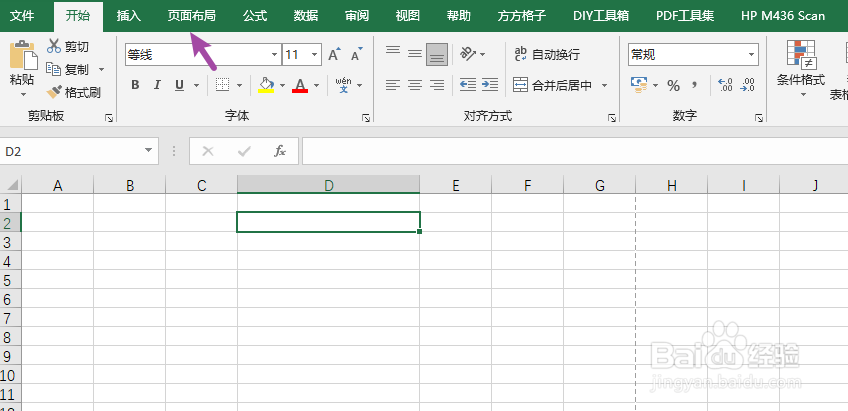The width and height of the screenshot is (848, 411).
Task: Open the PDF工具集 tab
Action: tap(685, 15)
